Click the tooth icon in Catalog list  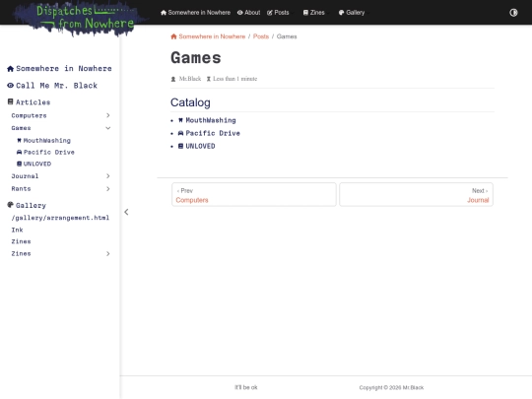coord(180,120)
